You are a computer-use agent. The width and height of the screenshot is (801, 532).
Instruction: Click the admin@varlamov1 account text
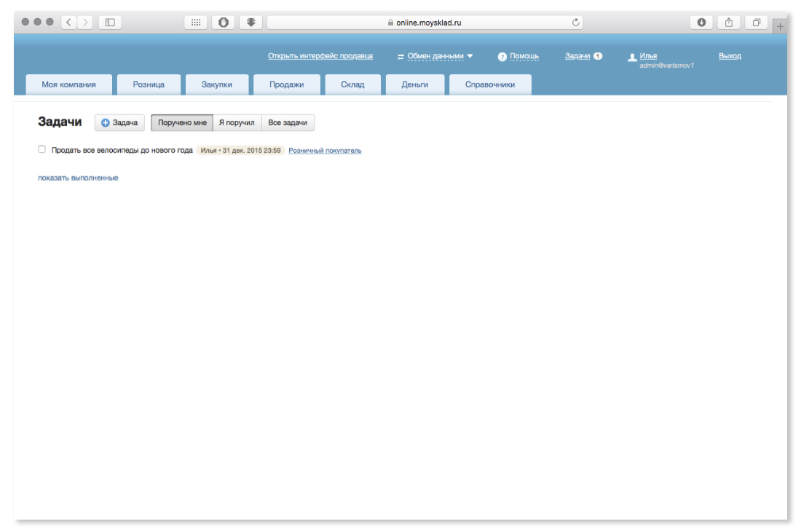(666, 65)
